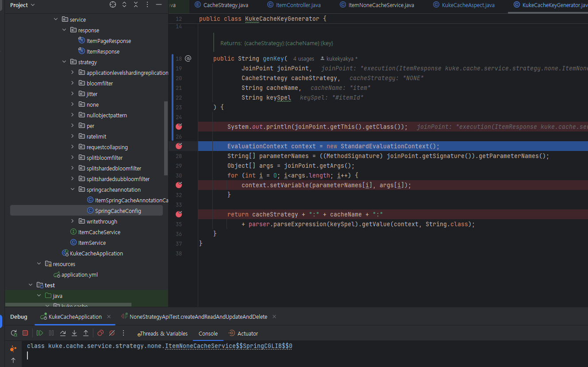Stop the debug session
Viewport: 588px width, 367px height.
(25, 333)
